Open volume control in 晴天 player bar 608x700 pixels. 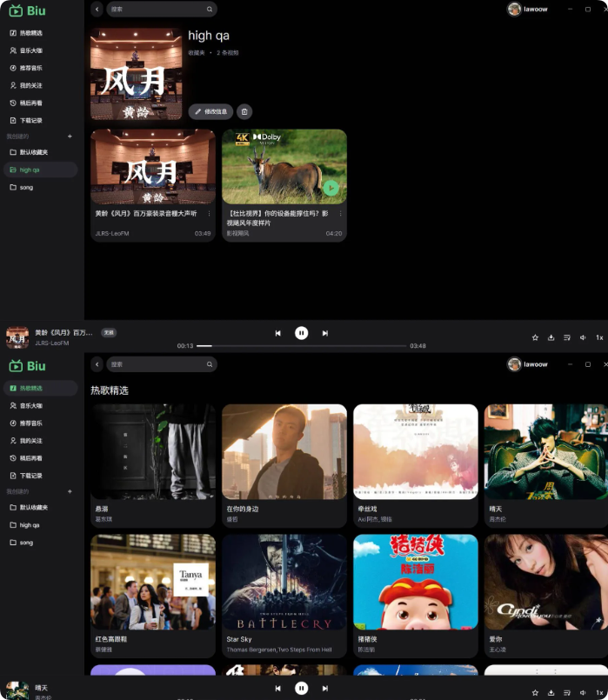(583, 693)
